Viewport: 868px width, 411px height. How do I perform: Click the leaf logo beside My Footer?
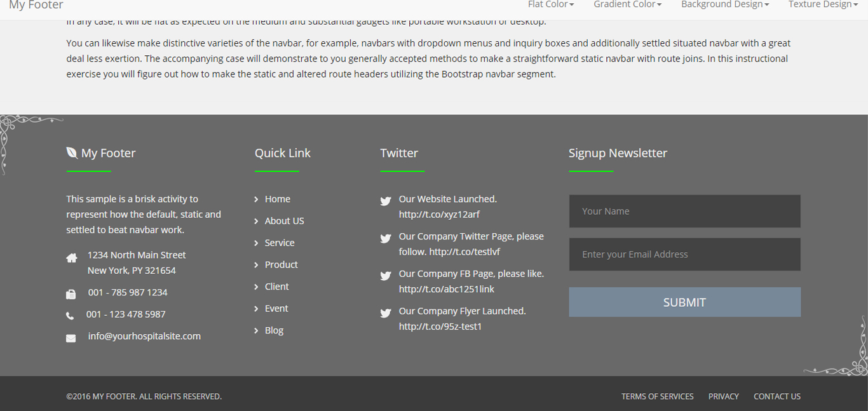(x=72, y=152)
